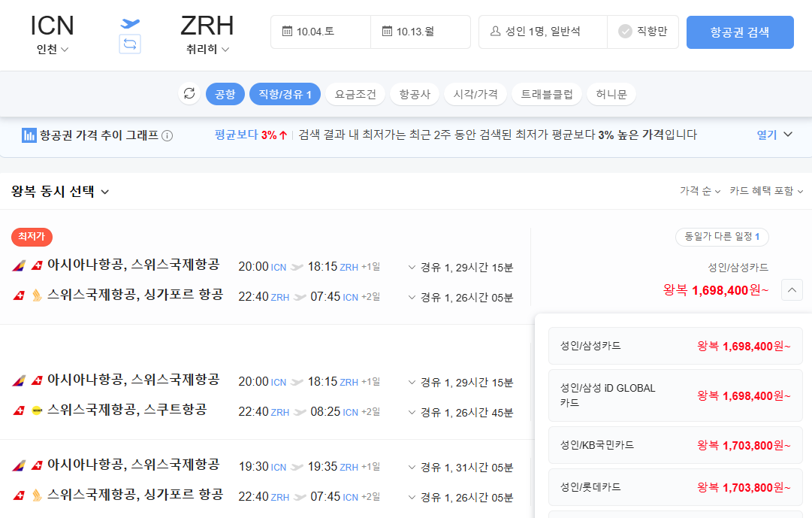The width and height of the screenshot is (812, 518).
Task: Click ICN departure airport code
Action: [53, 26]
